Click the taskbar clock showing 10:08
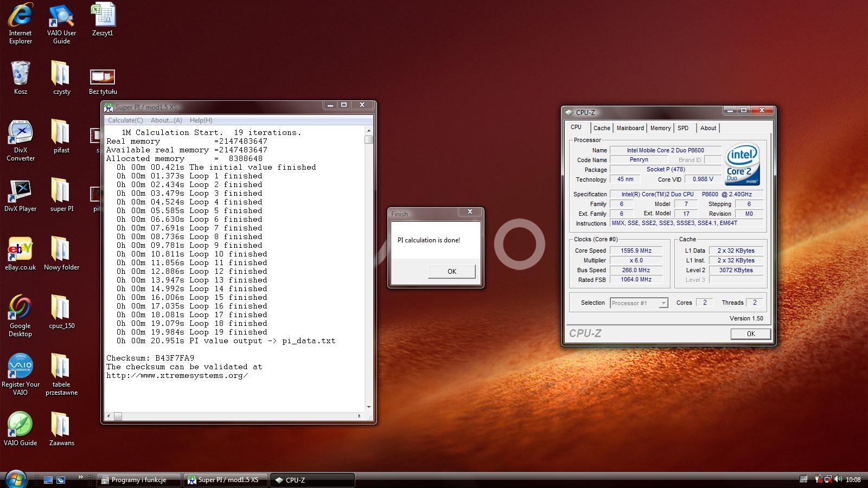The width and height of the screenshot is (868, 488). [853, 480]
